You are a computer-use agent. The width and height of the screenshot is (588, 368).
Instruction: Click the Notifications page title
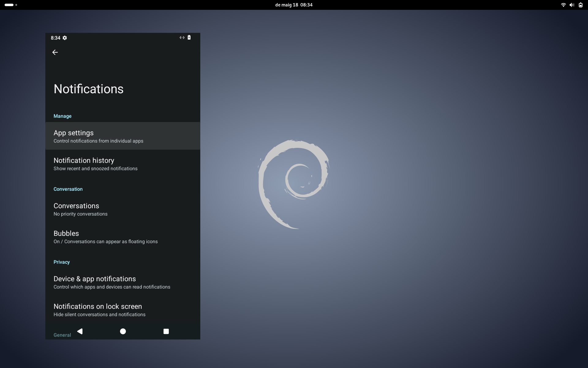click(x=89, y=89)
